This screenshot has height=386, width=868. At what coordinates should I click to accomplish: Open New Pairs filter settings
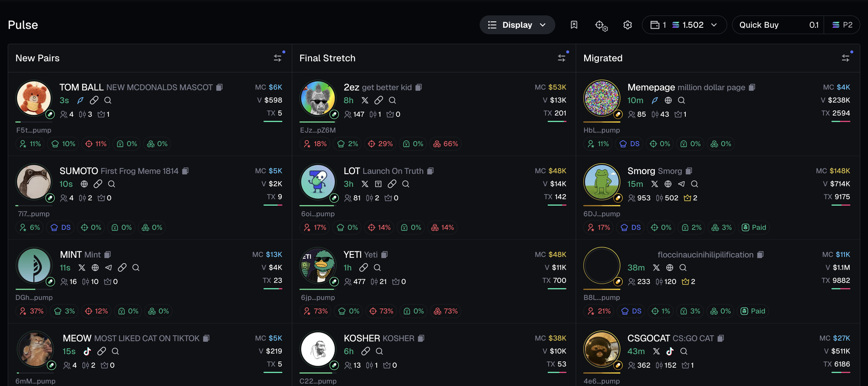coord(278,58)
